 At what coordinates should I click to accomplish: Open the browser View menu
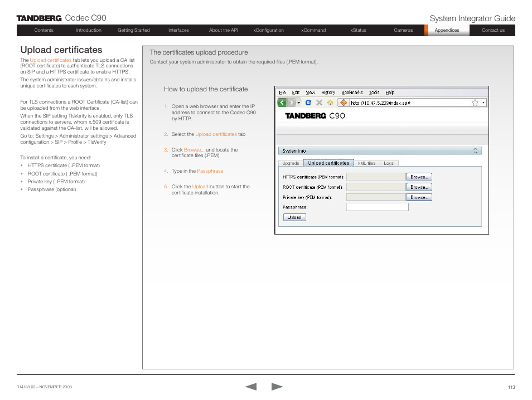(311, 92)
